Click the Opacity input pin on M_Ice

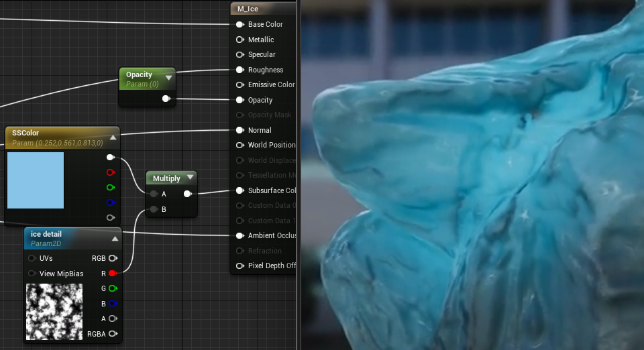click(x=240, y=100)
